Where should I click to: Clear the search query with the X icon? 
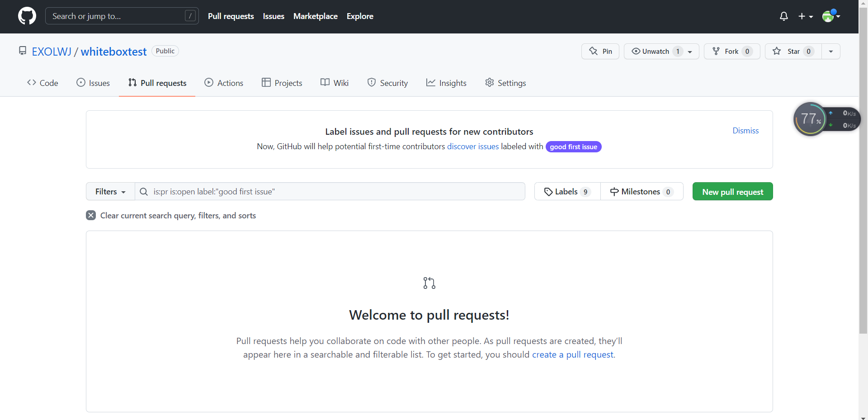(91, 215)
